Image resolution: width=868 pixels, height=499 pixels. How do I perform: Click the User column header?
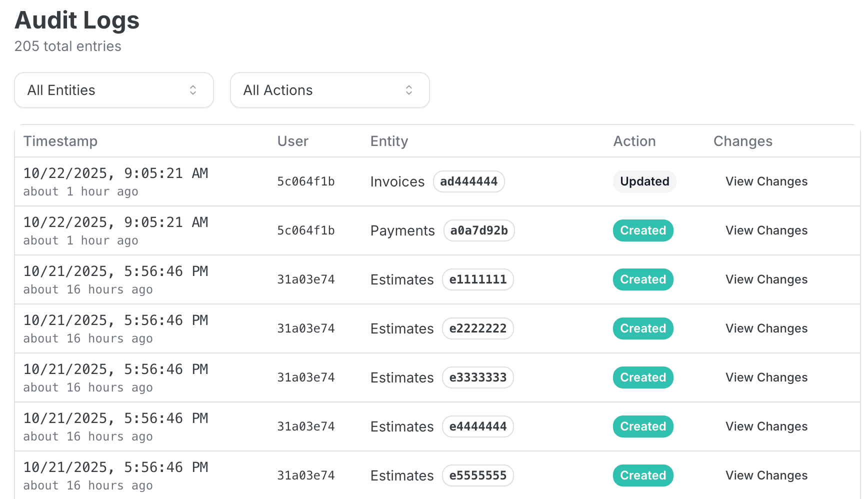point(292,141)
